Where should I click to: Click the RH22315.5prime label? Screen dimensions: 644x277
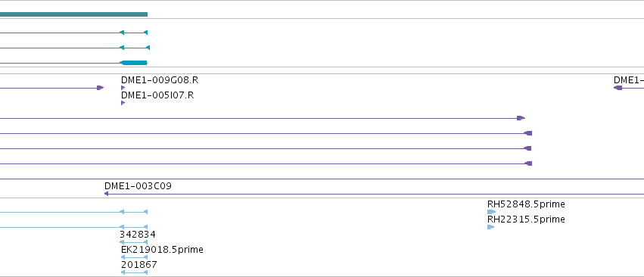tap(526, 219)
